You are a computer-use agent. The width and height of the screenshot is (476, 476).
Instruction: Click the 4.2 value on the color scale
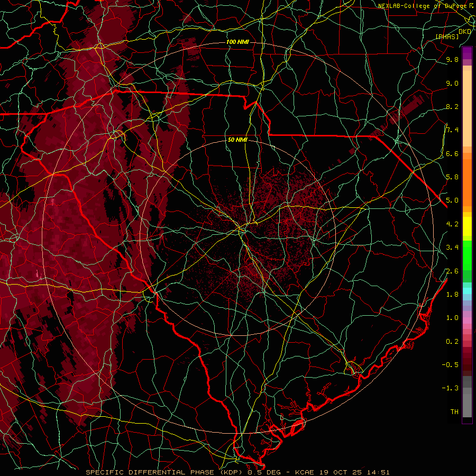tap(452, 224)
